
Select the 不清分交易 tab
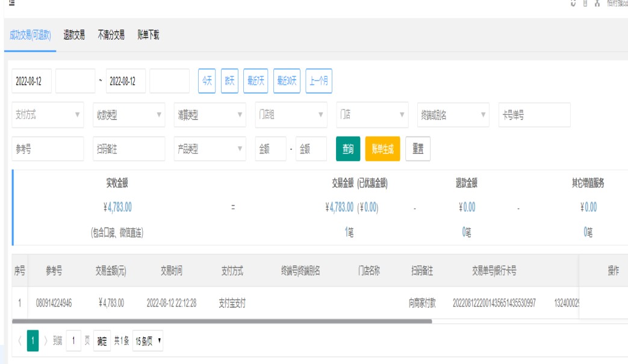coord(111,35)
